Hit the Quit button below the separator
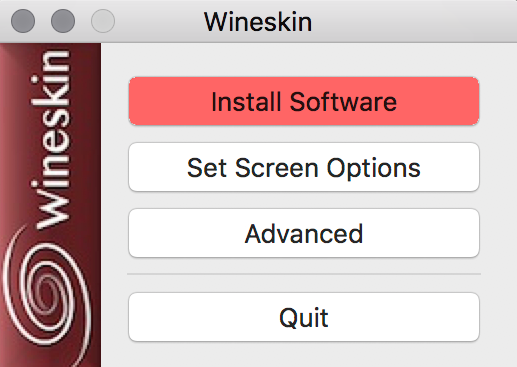Viewport: 517px width, 367px height. point(304,317)
